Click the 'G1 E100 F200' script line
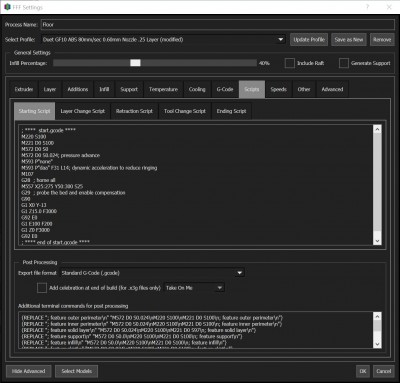Screen dimensions: 400x383 (37, 224)
